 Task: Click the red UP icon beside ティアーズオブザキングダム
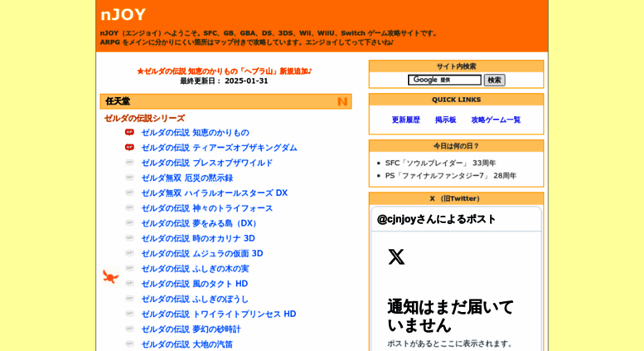click(129, 147)
